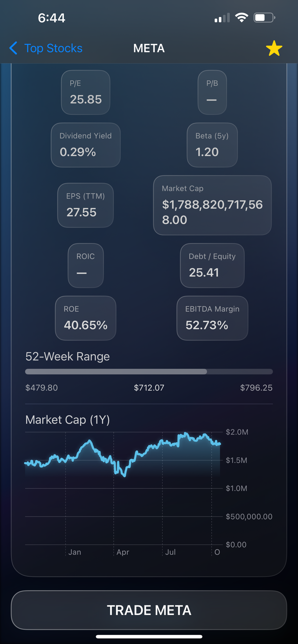Viewport: 298px width, 644px height.
Task: Tap the Apr label on chart axis
Action: tap(123, 552)
